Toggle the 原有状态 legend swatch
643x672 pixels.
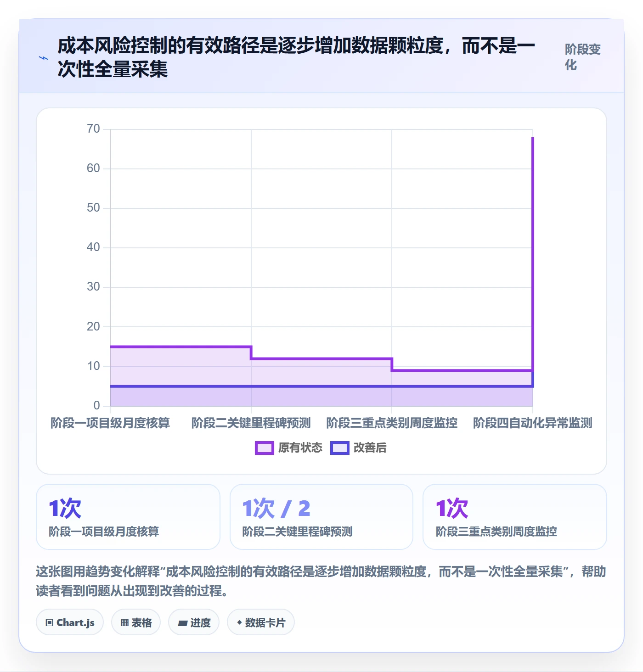[x=265, y=448]
